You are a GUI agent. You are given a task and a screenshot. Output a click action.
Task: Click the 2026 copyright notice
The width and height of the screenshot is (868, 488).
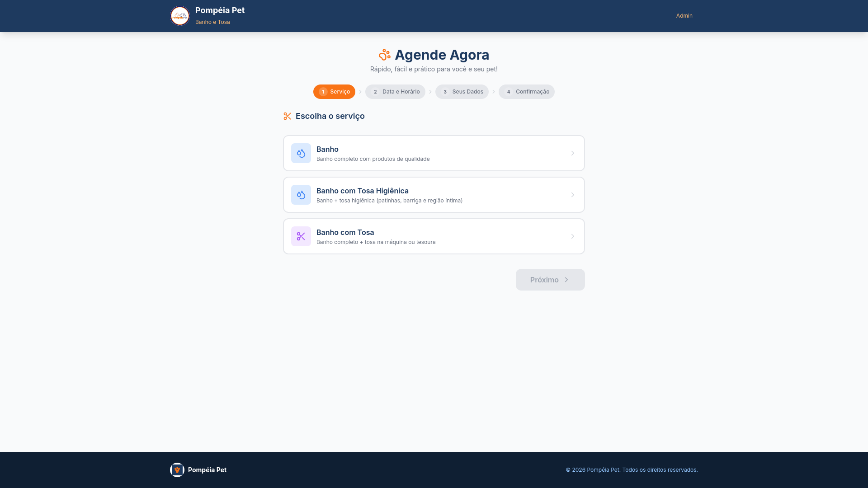tap(632, 470)
